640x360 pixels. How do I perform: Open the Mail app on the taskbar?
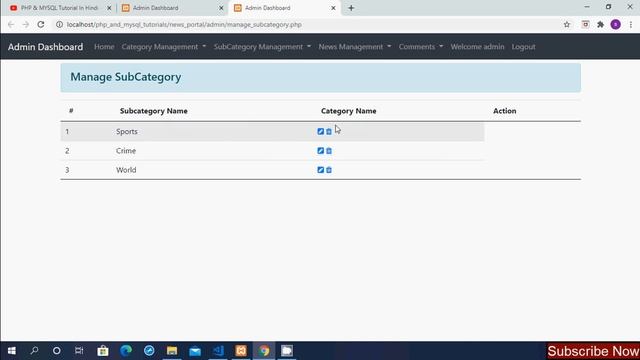[195, 351]
